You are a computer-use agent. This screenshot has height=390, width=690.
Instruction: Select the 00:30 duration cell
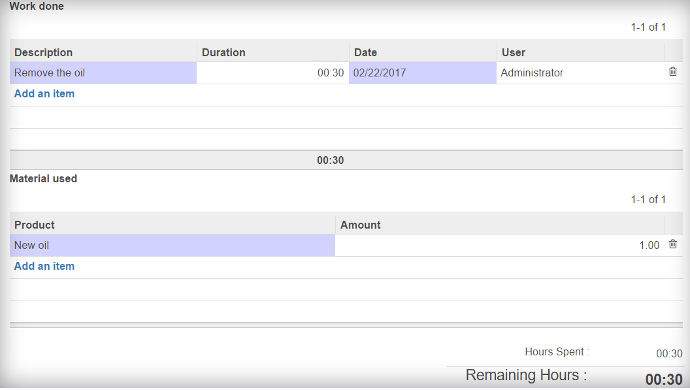pos(273,73)
